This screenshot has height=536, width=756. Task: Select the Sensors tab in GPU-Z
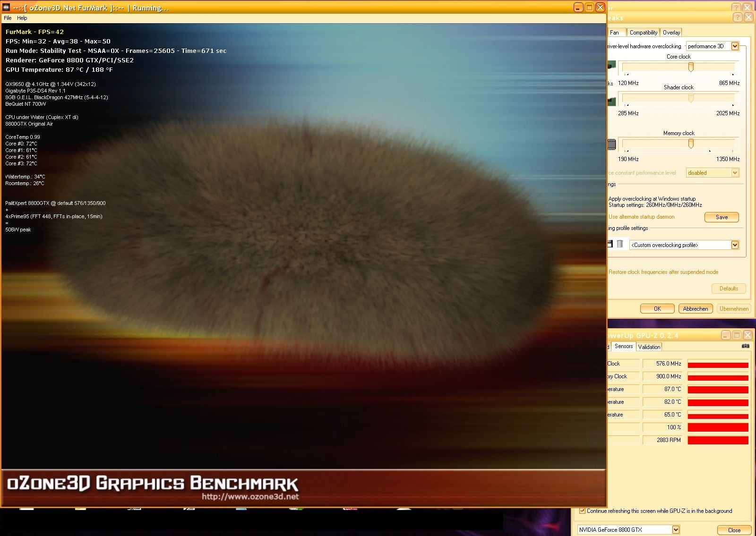[624, 346]
